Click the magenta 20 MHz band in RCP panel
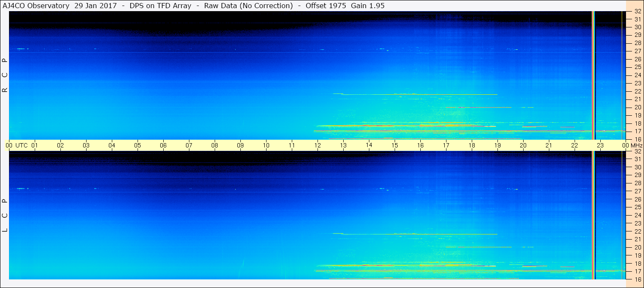 tap(479, 107)
